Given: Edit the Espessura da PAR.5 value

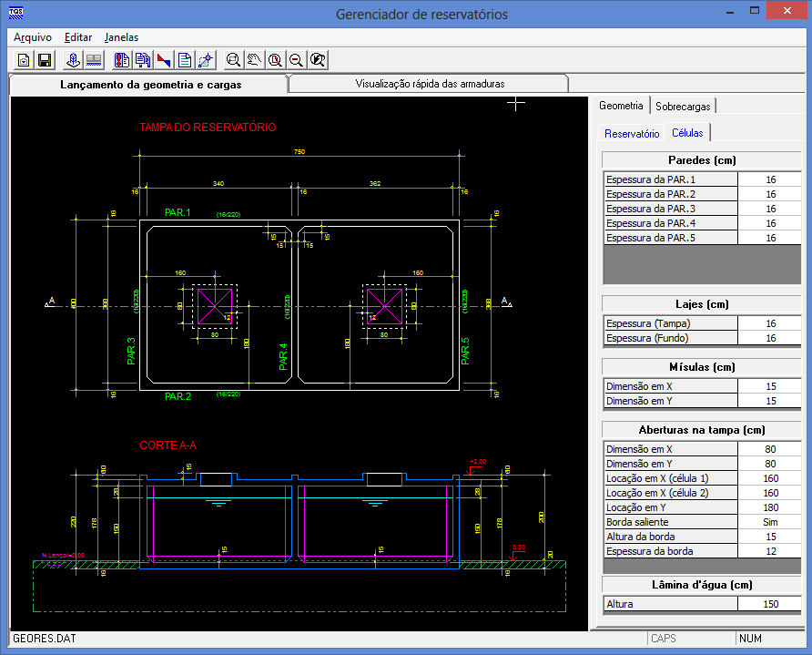Looking at the screenshot, I should pyautogui.click(x=770, y=238).
